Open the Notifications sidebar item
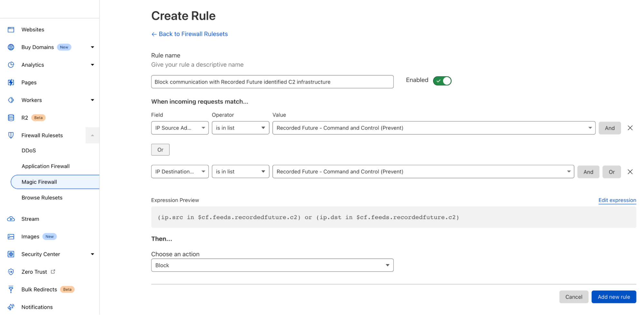644x315 pixels. (37, 307)
